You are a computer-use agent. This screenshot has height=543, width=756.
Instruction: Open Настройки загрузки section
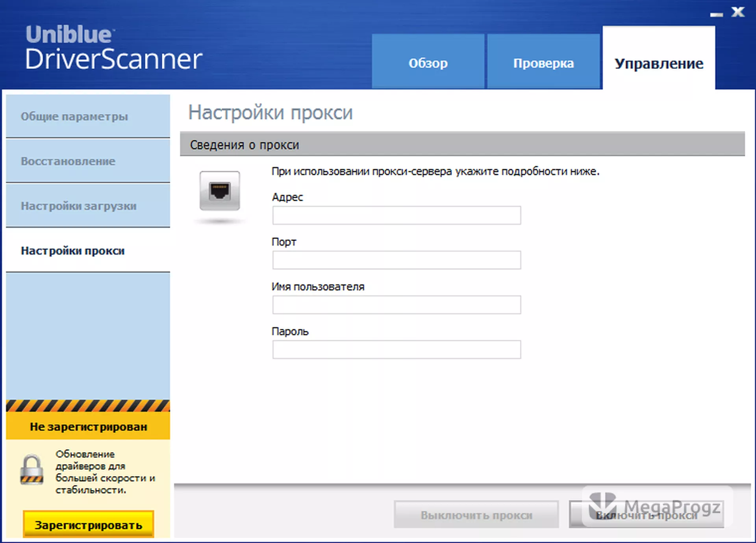pyautogui.click(x=88, y=206)
